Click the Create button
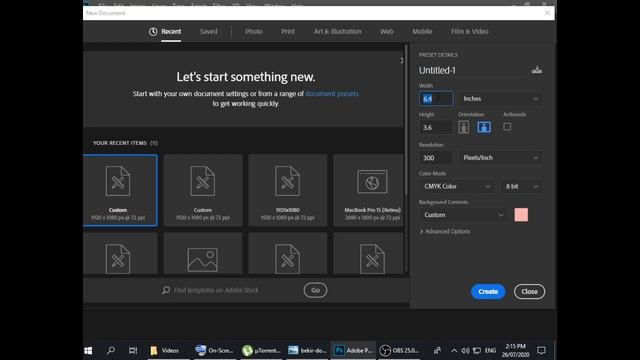The image size is (640, 360). [488, 291]
